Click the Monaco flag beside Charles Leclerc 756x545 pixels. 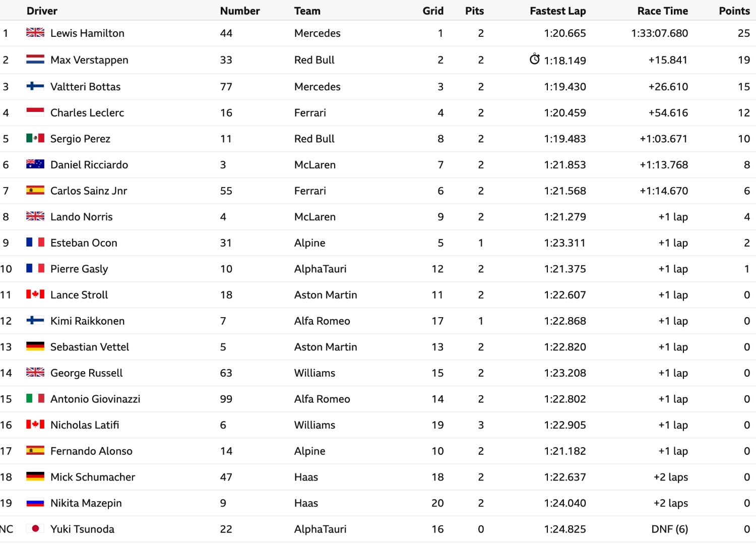click(35, 112)
